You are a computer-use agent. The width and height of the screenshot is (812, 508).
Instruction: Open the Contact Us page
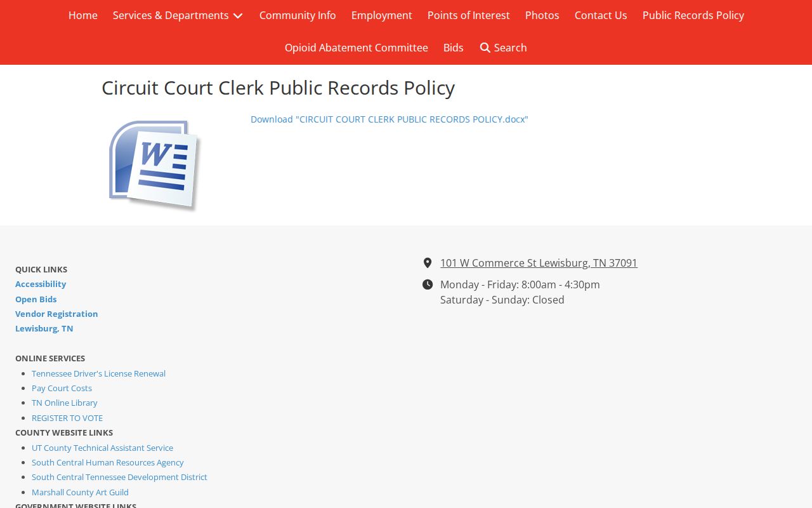click(x=601, y=15)
